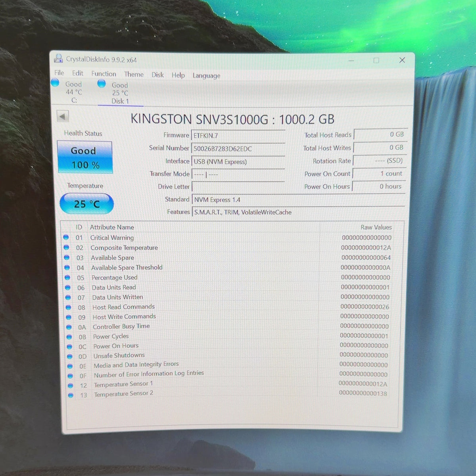The image size is (476, 476).
Task: Click the Good 100 % health status button
Action: 85,157
